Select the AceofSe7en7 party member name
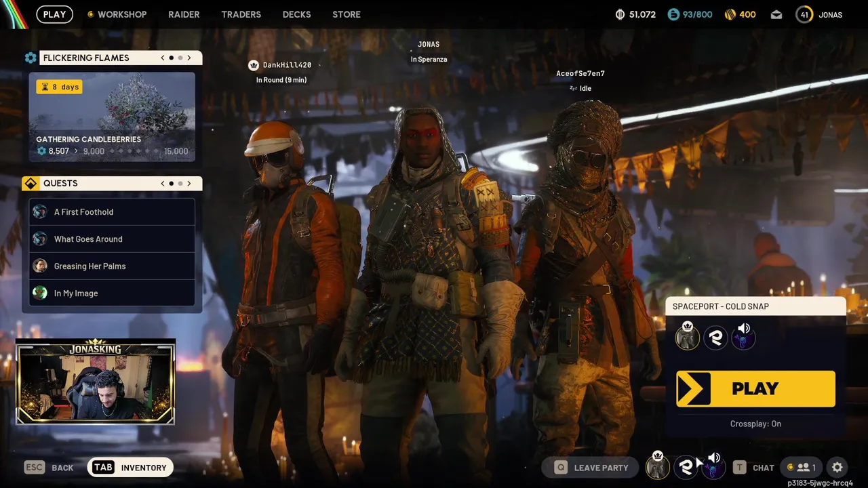This screenshot has width=868, height=488. 580,73
